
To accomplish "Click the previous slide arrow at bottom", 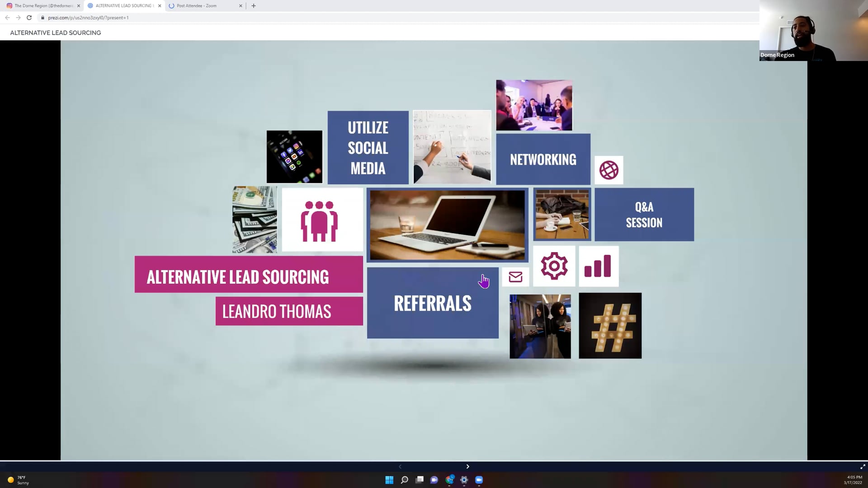I will click(400, 466).
